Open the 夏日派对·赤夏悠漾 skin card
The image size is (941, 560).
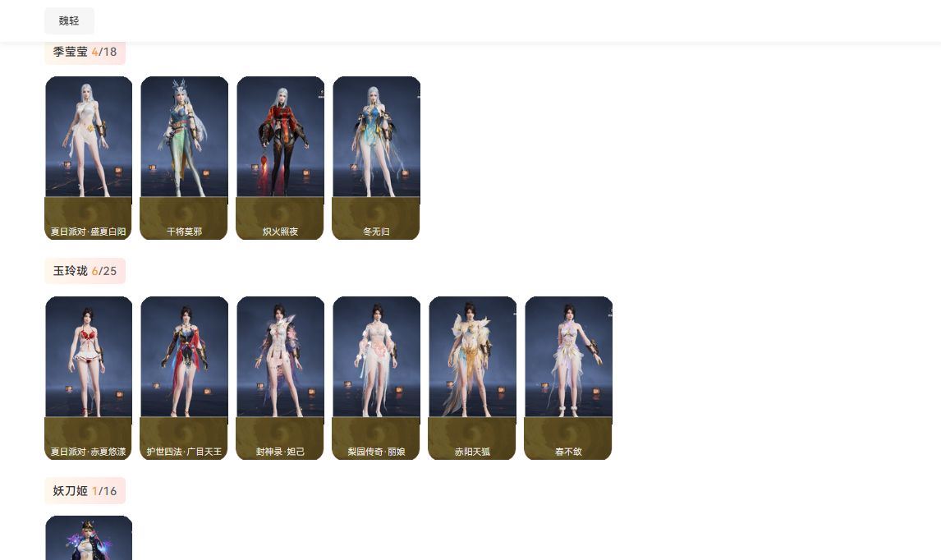tap(88, 379)
